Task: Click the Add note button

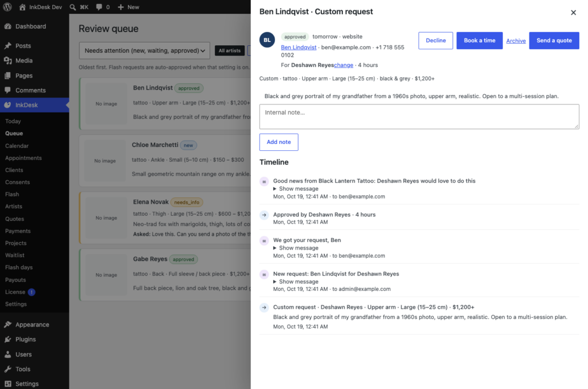Action: (x=278, y=142)
